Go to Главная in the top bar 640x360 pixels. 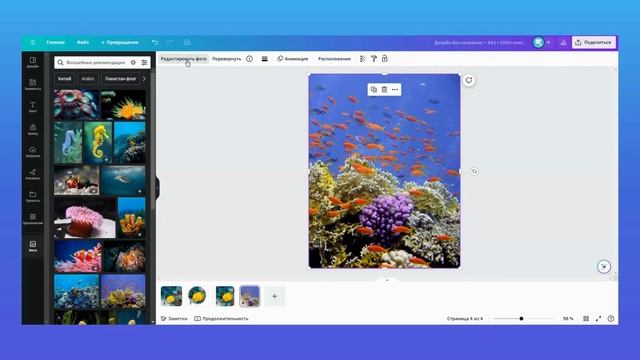56,42
